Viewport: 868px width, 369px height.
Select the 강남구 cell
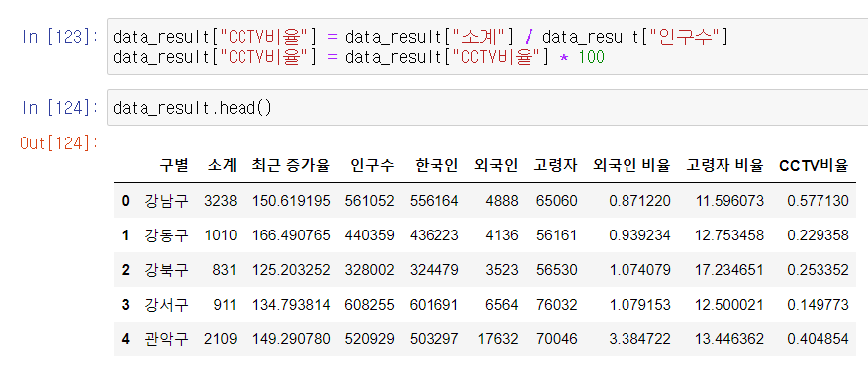pyautogui.click(x=166, y=201)
